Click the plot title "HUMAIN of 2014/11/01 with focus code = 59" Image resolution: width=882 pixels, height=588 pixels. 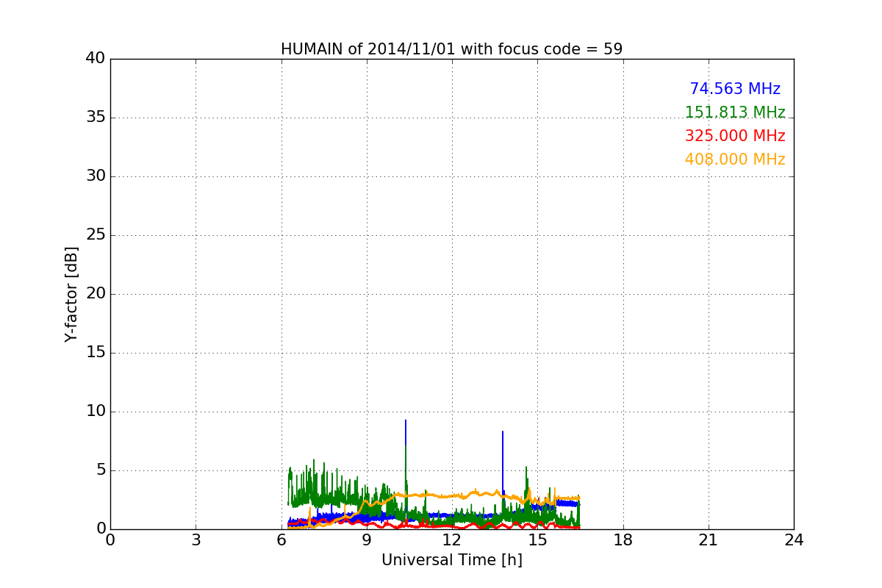(x=451, y=49)
